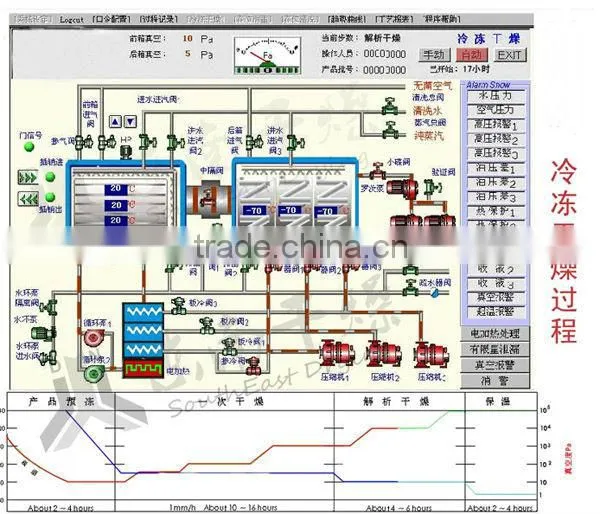This screenshot has width=600, height=514.
Task: Toggle the 自动 automatic mode button
Action: (472, 55)
